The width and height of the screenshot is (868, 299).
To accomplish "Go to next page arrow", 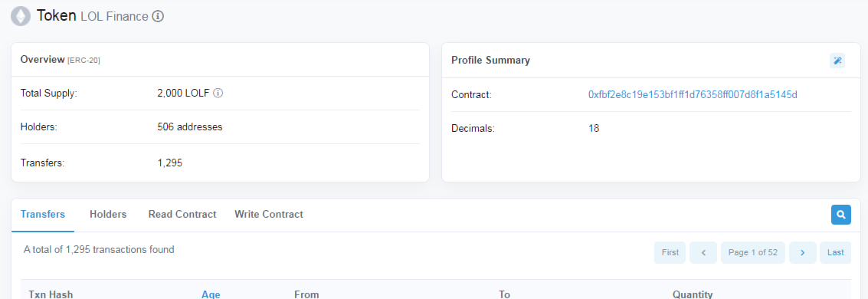I will (803, 252).
